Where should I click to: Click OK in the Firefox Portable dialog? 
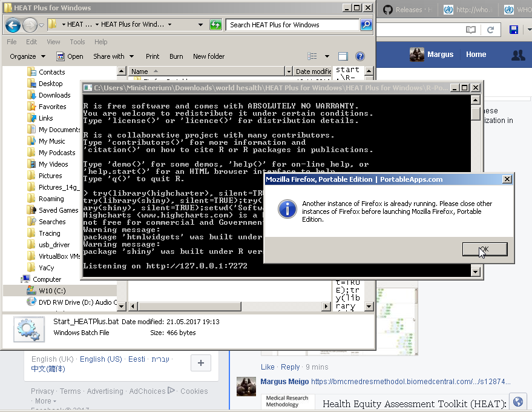(485, 249)
